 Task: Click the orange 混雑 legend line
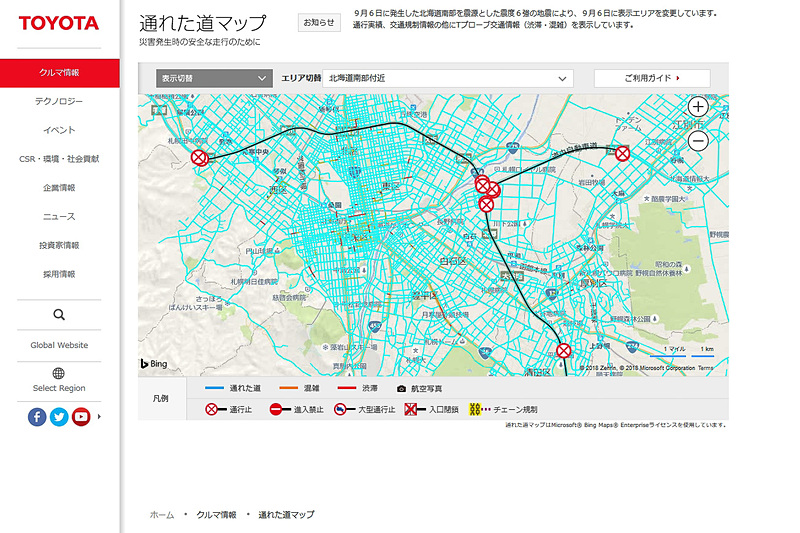pyautogui.click(x=288, y=388)
